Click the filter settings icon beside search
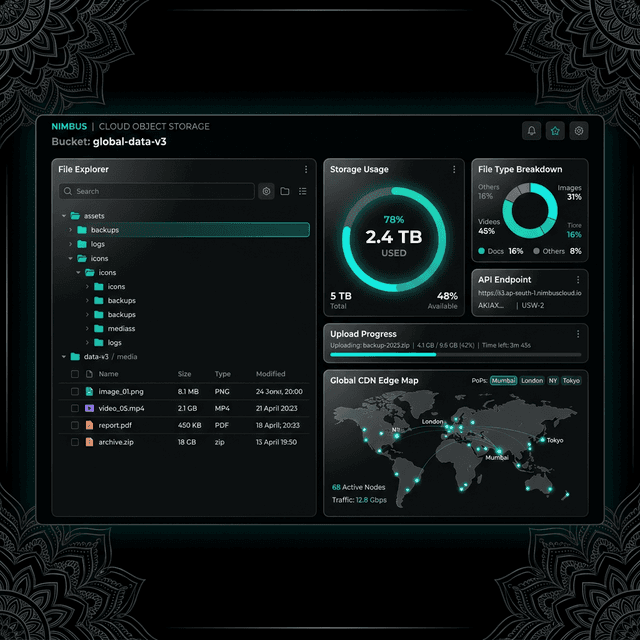The width and height of the screenshot is (640, 640). click(x=266, y=191)
